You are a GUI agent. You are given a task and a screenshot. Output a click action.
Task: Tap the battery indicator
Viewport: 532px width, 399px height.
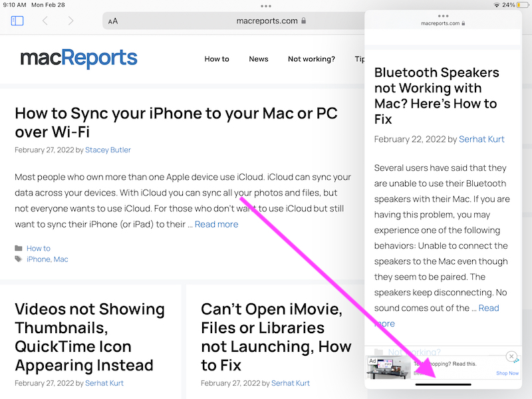click(523, 5)
